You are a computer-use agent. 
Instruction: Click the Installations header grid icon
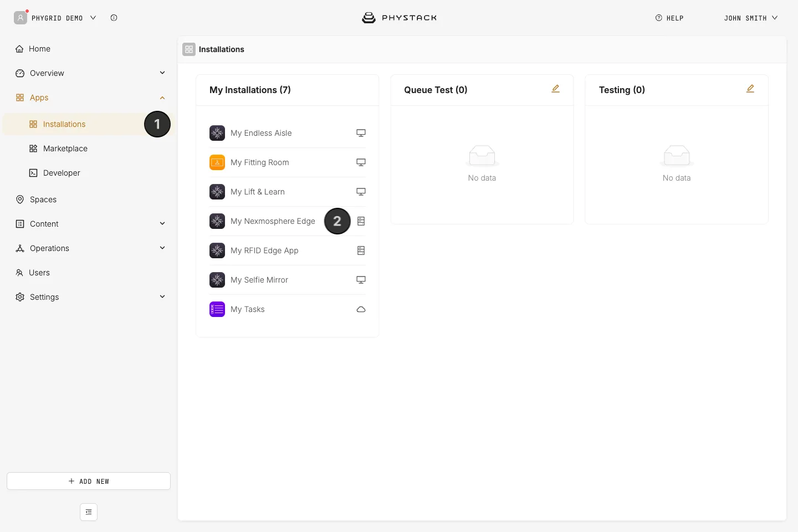point(189,49)
